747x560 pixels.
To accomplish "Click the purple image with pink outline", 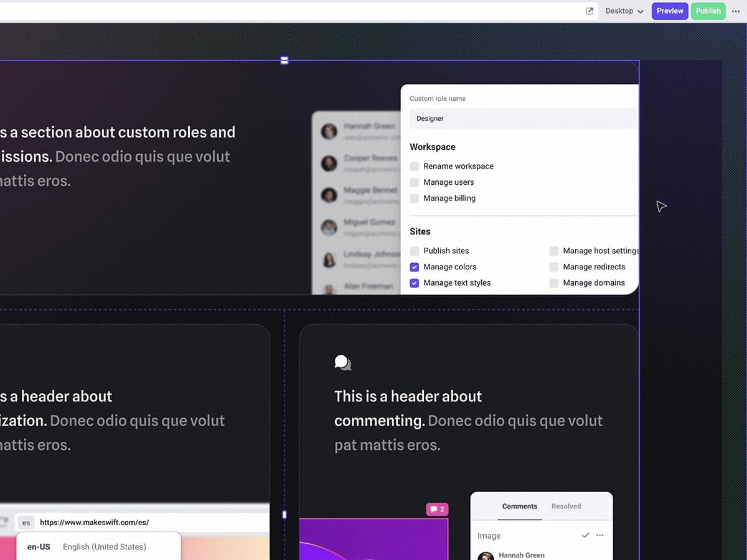I will point(374,539).
